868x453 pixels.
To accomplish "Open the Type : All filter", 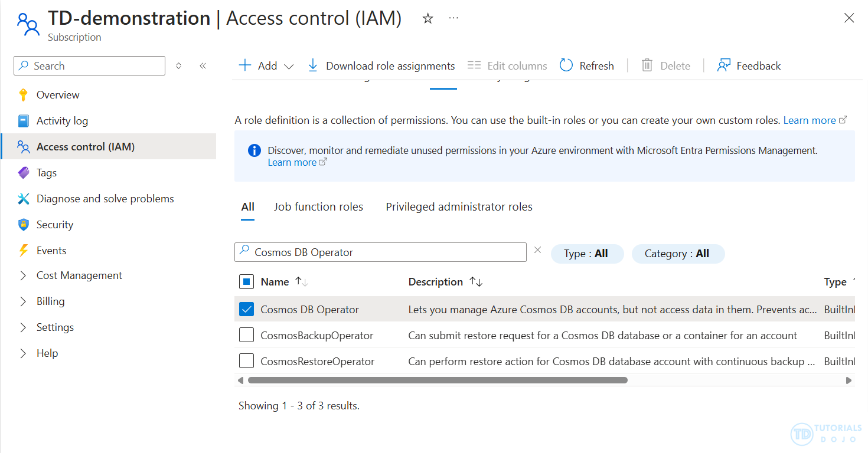I will [586, 254].
